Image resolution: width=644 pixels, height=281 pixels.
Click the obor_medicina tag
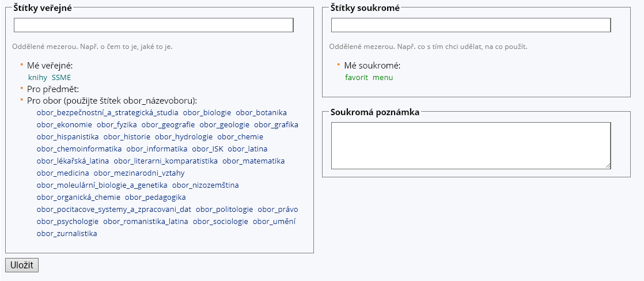[63, 173]
